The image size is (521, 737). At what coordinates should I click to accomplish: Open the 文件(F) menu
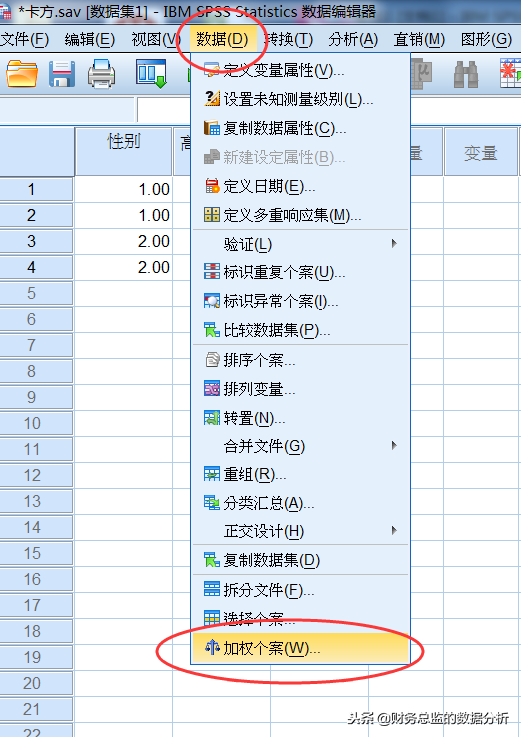pyautogui.click(x=24, y=39)
